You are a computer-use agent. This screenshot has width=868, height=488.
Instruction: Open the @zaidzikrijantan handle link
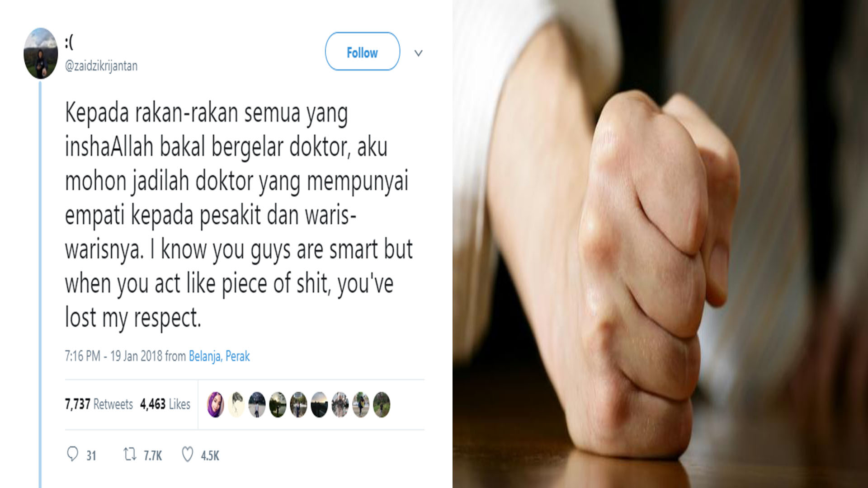[101, 66]
